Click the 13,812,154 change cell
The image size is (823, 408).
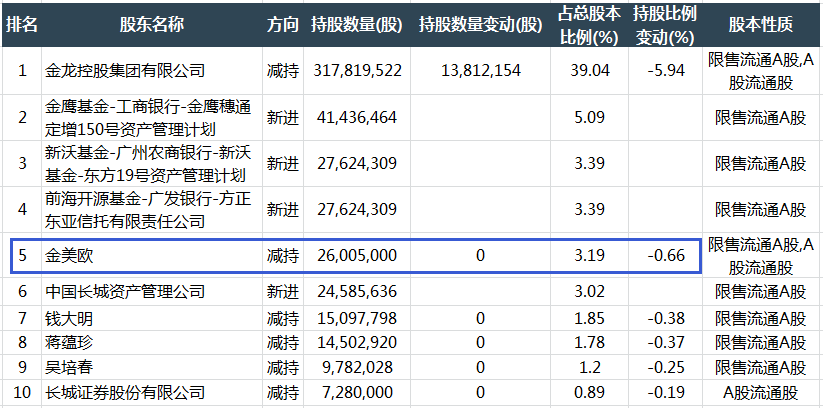[480, 71]
